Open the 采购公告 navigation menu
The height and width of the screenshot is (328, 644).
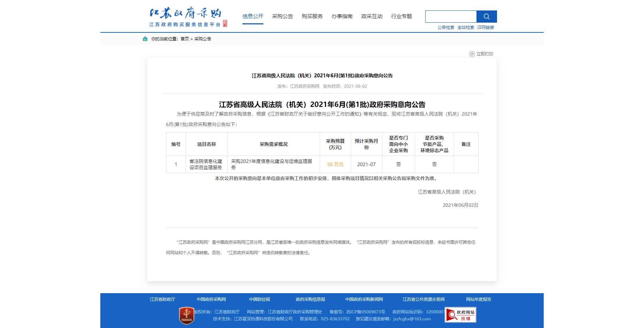[282, 16]
